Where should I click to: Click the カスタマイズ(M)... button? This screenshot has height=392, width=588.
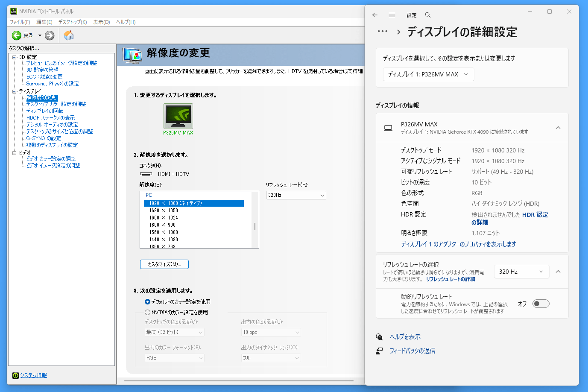[x=164, y=264]
